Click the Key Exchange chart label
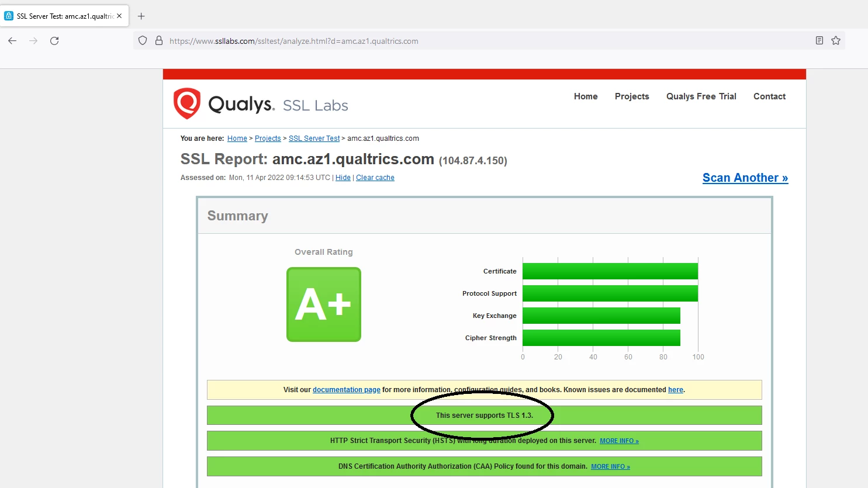This screenshot has height=488, width=868. [x=494, y=316]
